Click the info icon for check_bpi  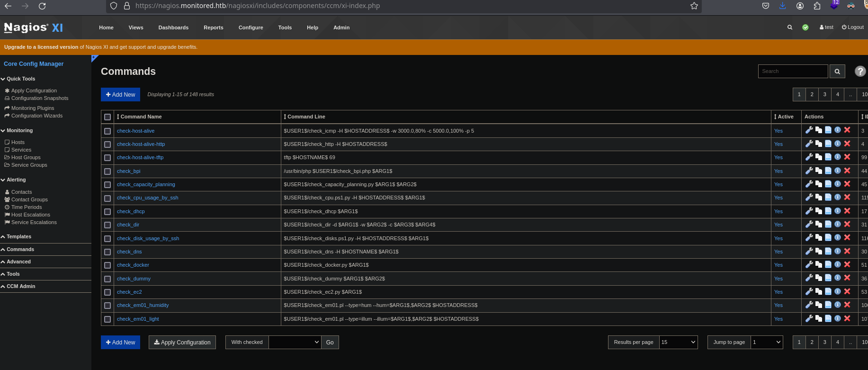837,171
